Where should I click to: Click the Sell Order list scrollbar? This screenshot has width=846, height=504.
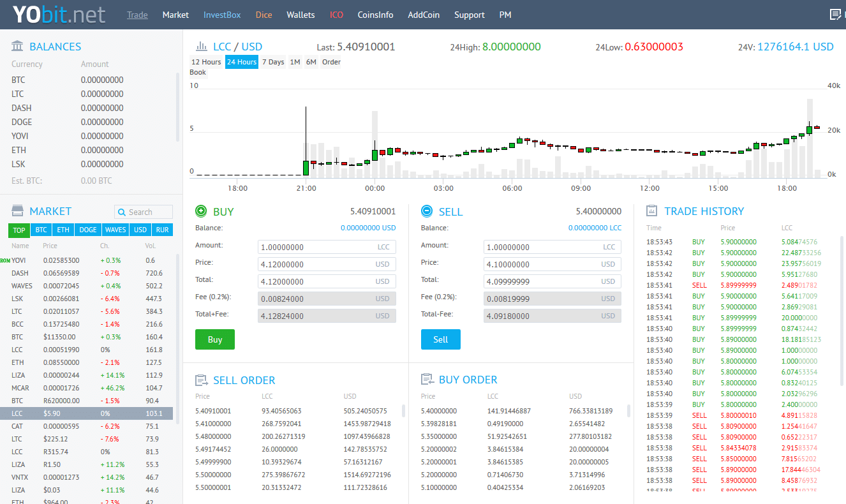(x=403, y=410)
